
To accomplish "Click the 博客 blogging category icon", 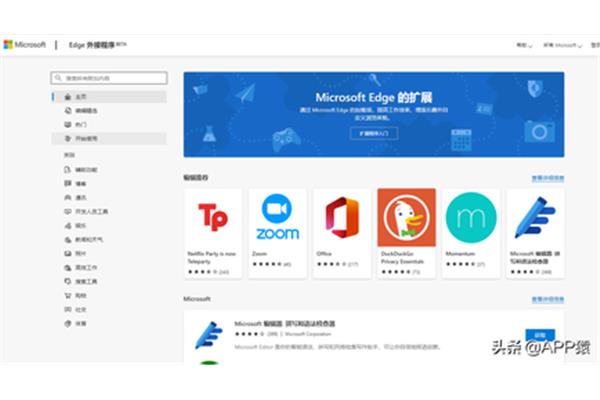I will pos(68,183).
